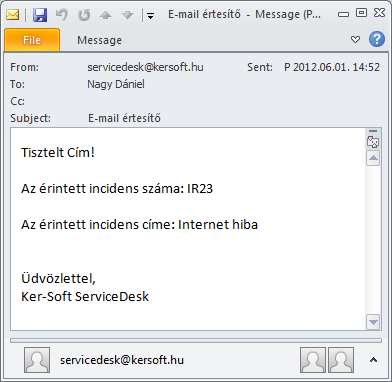Image resolution: width=392 pixels, height=382 pixels.
Task: Click the split bar handle above scrollbar
Action: (x=373, y=131)
